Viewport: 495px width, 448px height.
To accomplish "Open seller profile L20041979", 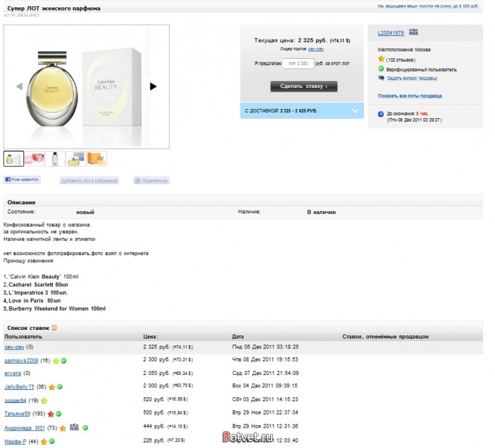I will 391,33.
